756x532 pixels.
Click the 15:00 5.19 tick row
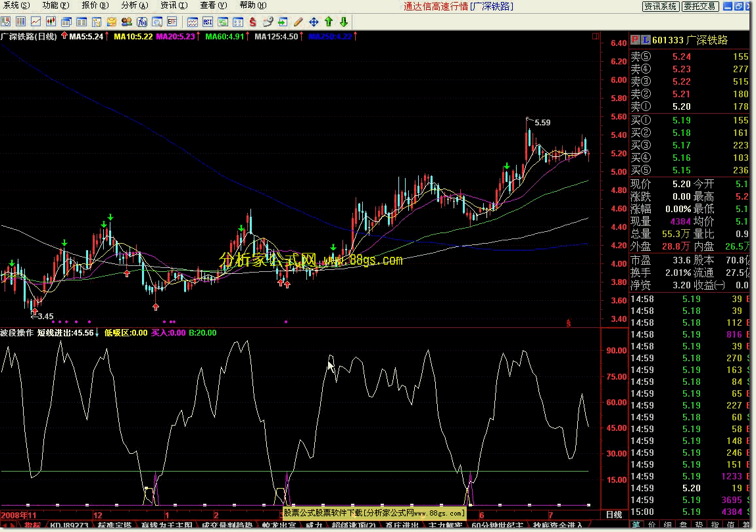[690, 512]
